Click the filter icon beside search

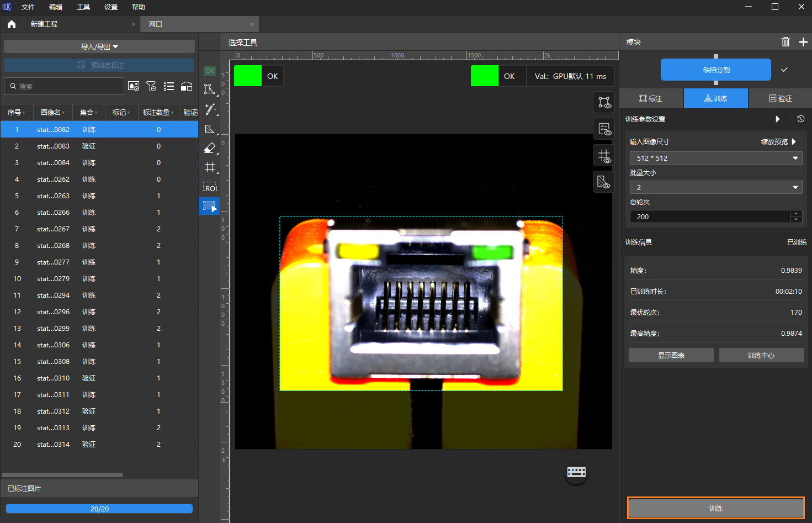[151, 86]
